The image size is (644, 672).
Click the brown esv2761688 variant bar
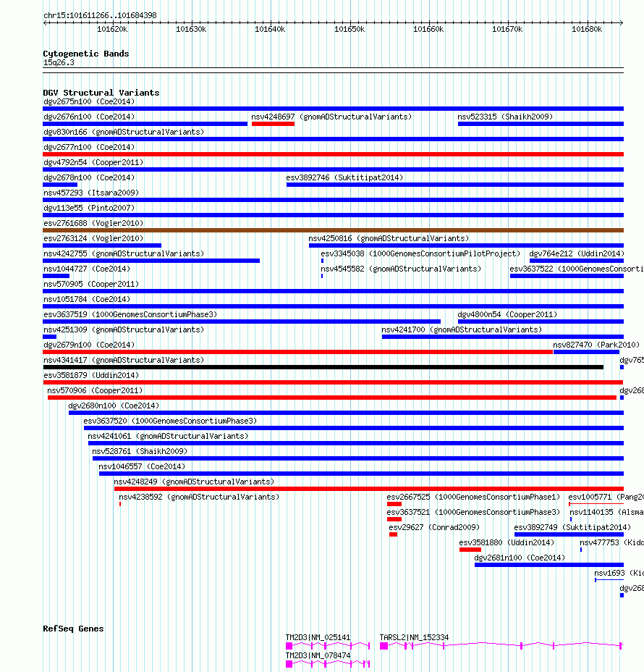(333, 230)
